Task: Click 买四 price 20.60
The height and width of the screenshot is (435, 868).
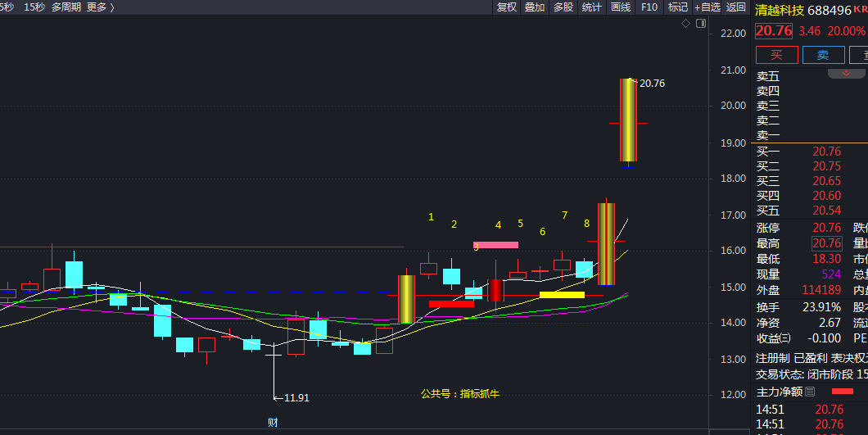Action: [x=826, y=196]
